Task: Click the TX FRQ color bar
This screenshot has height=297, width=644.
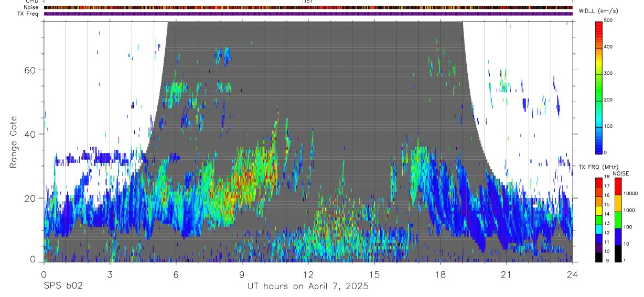Action: (599, 219)
